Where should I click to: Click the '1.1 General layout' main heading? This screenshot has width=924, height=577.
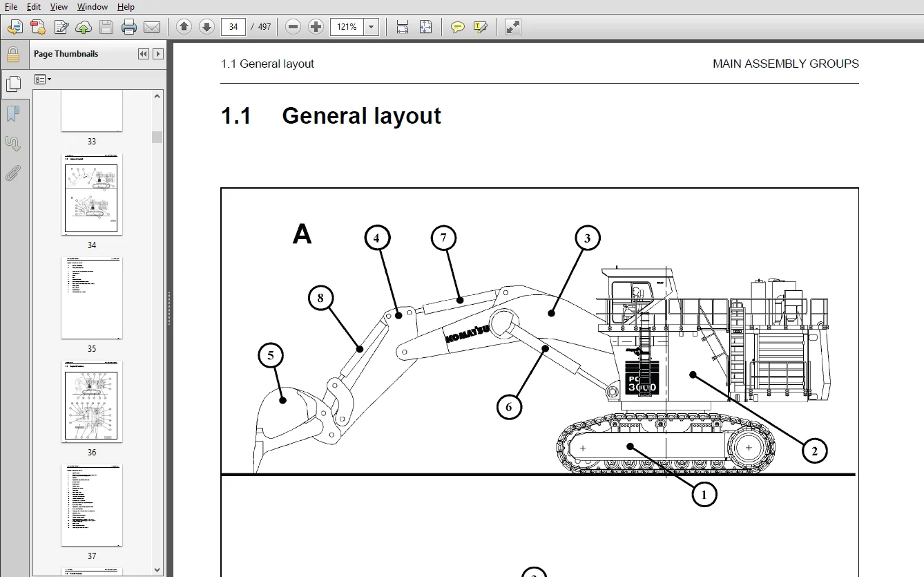(331, 115)
